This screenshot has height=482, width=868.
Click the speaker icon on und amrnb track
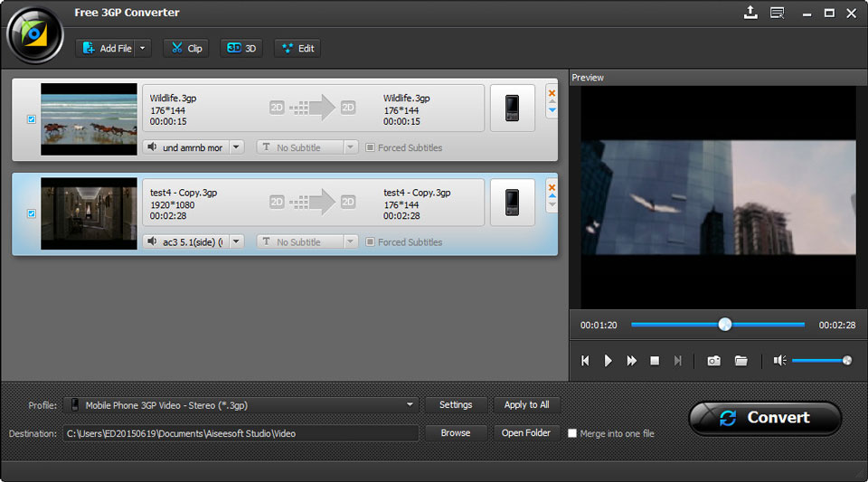click(152, 147)
